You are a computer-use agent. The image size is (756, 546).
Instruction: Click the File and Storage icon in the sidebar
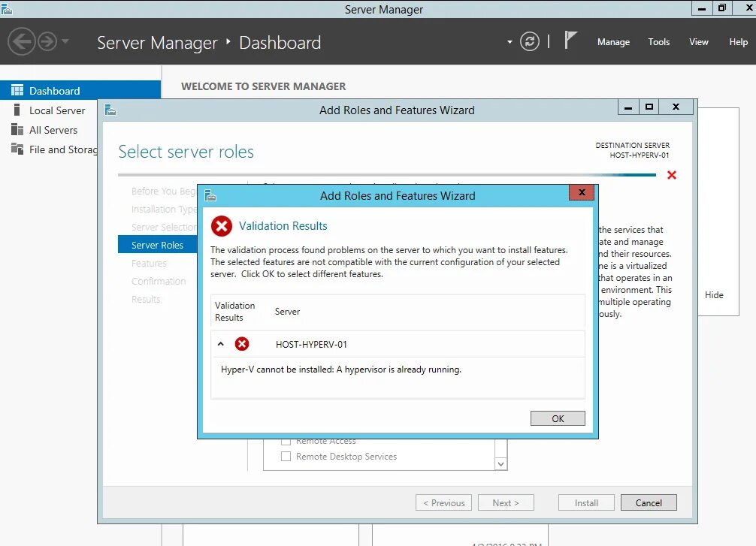(17, 149)
